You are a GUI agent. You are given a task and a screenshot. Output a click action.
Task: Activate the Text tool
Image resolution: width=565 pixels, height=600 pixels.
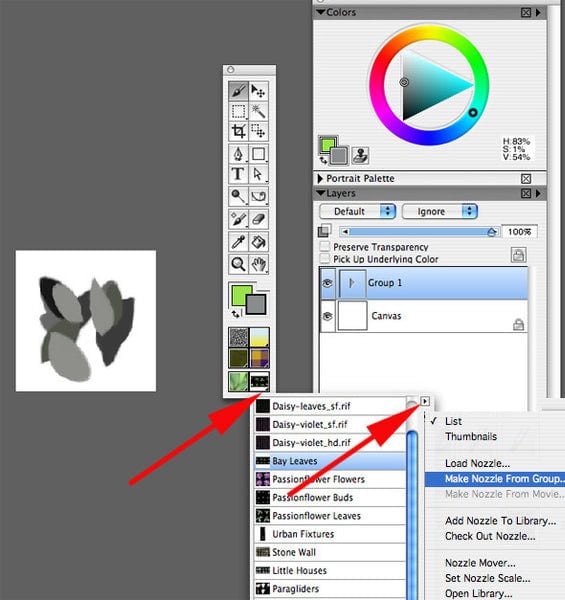[x=238, y=174]
